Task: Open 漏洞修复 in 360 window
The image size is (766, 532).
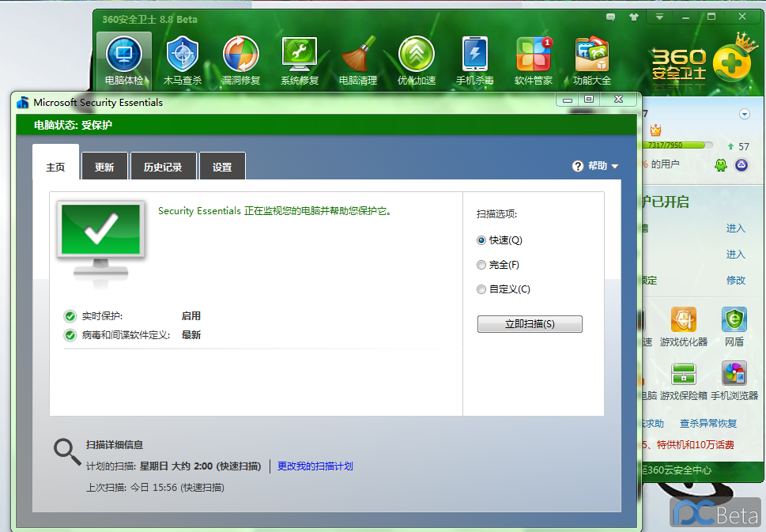Action: 241,61
